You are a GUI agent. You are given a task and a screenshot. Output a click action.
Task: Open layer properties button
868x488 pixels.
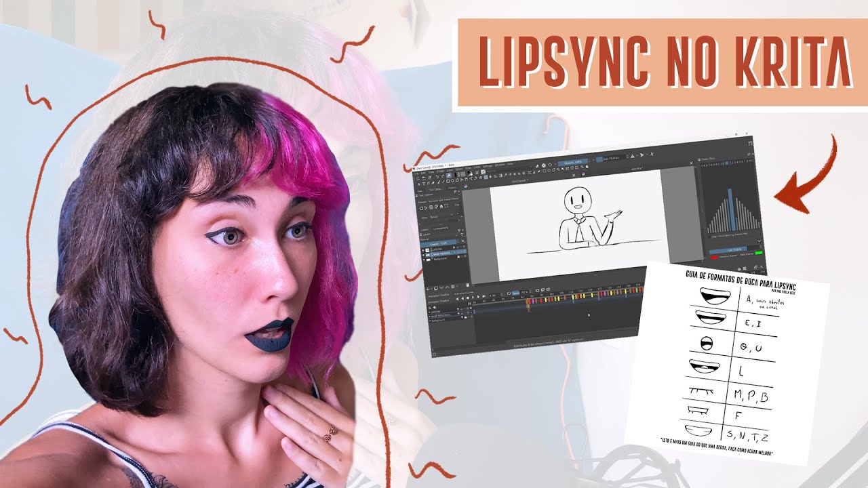point(453,287)
